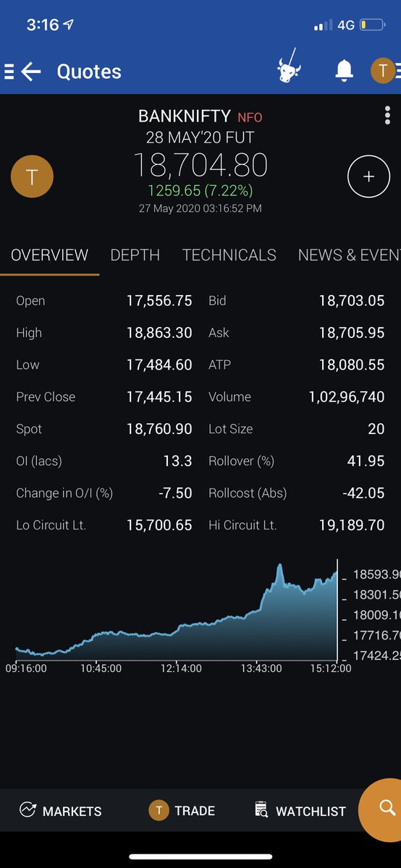Tap the Bid value 18,703.05

tap(352, 301)
